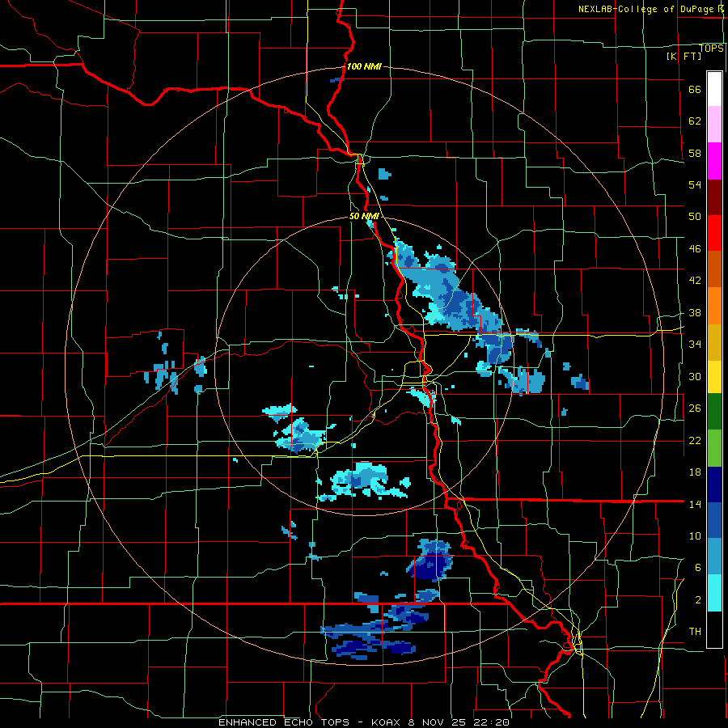Click the light green legend swatch
This screenshot has height=728, width=728.
(x=714, y=448)
